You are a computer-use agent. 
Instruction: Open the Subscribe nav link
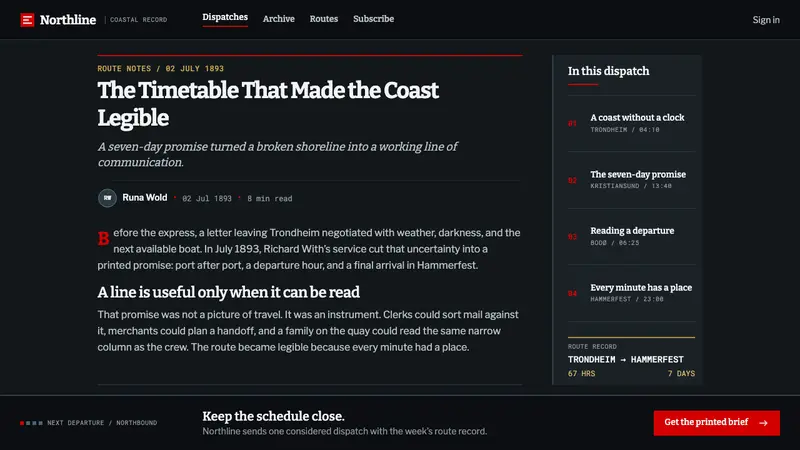click(373, 19)
